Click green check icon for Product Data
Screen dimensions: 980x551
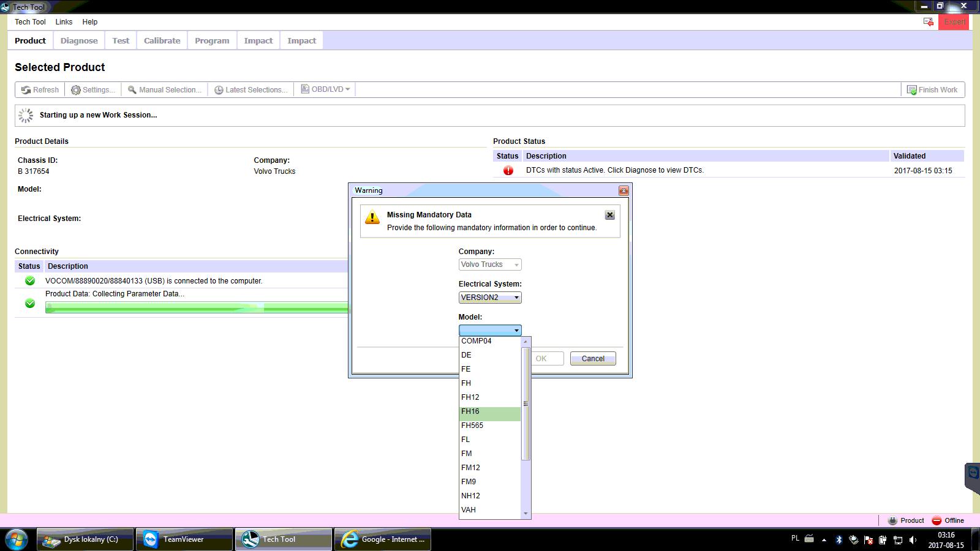[30, 303]
